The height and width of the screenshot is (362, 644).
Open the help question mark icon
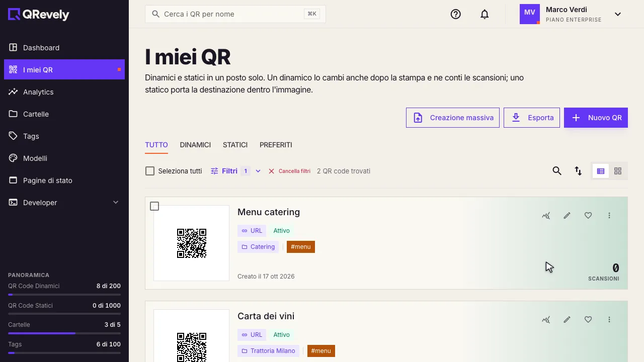[x=456, y=14]
